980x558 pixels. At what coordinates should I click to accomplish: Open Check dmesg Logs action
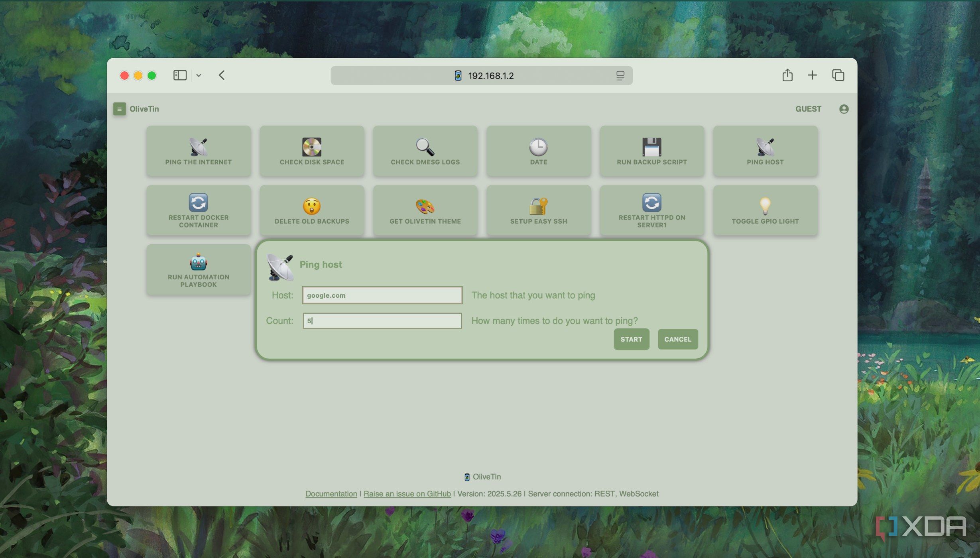coord(425,151)
